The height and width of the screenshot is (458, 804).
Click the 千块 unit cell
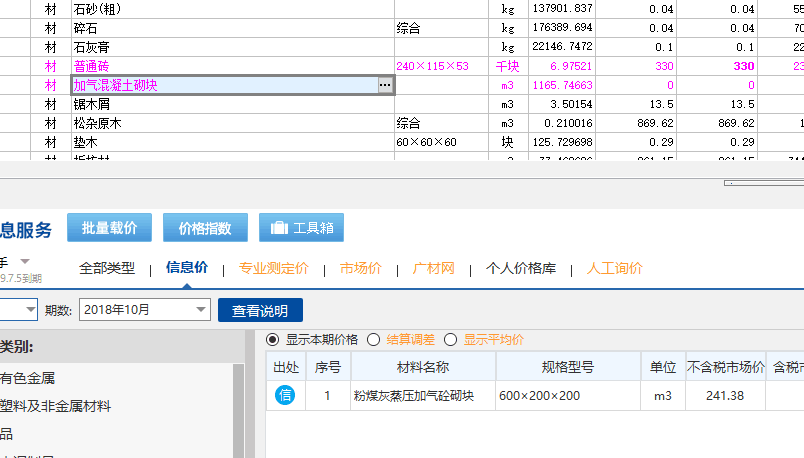[x=508, y=66]
